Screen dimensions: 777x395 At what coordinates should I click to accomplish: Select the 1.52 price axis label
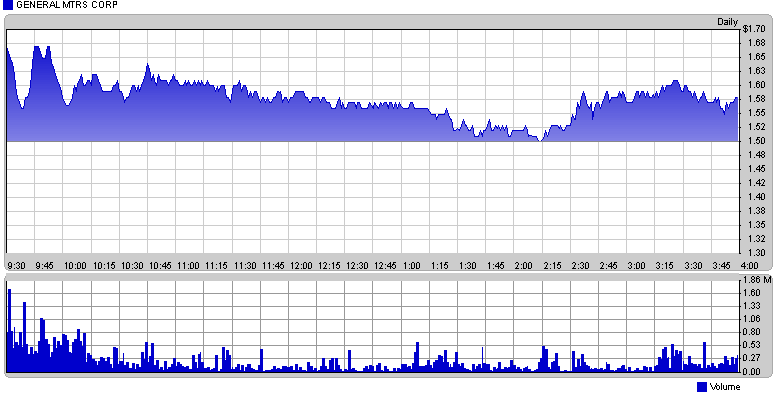pyautogui.click(x=756, y=127)
